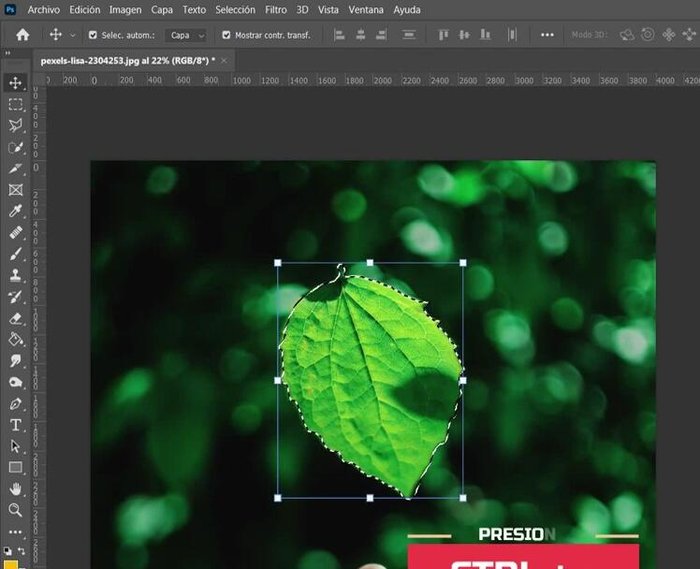This screenshot has height=569, width=700.
Task: Open the Ventana menu
Action: click(366, 10)
